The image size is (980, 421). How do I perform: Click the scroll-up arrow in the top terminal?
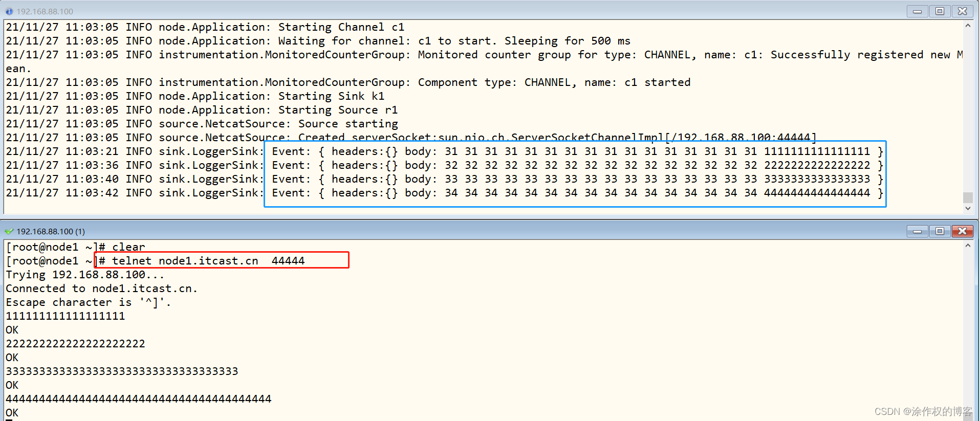pyautogui.click(x=968, y=26)
